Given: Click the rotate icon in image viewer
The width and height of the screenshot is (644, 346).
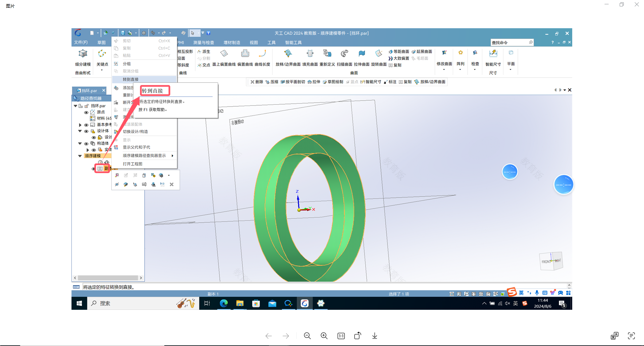Looking at the screenshot, I should click(358, 336).
